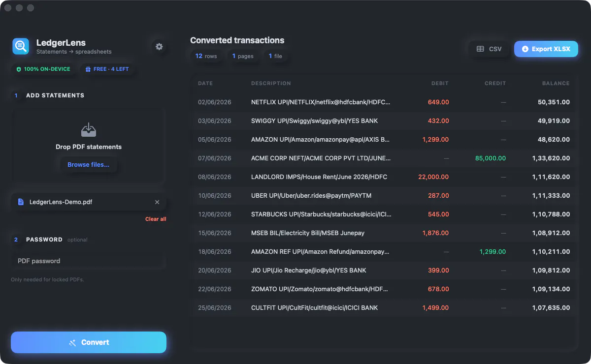Select the AMAZON REF UPI refund description
The image size is (591, 364).
[320, 252]
